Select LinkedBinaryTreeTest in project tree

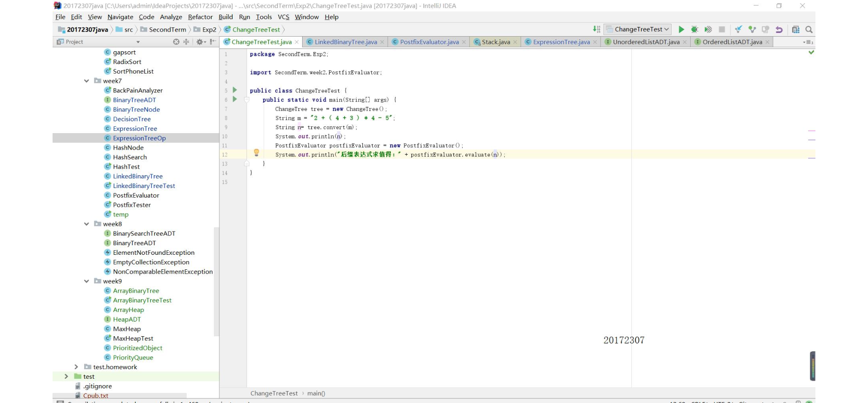(x=144, y=186)
